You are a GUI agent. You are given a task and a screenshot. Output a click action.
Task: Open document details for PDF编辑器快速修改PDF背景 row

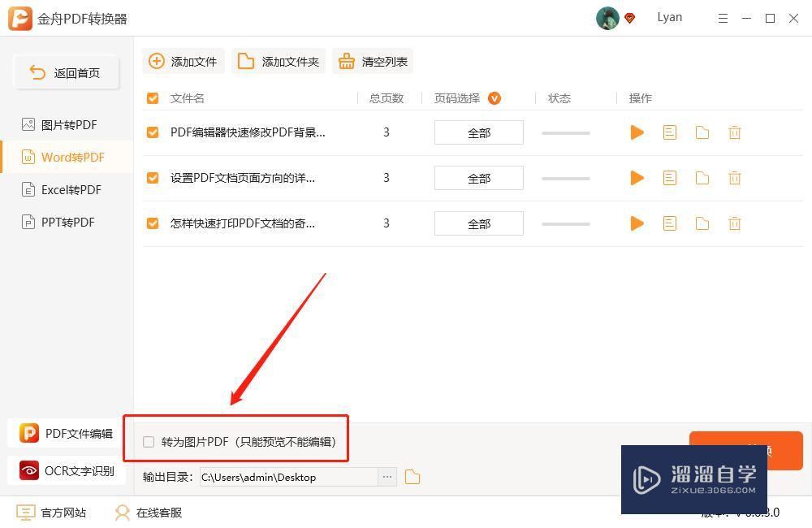click(x=670, y=132)
